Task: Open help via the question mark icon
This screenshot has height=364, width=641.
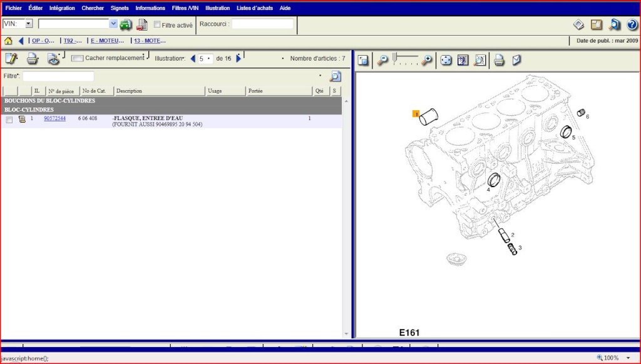Action: point(632,25)
